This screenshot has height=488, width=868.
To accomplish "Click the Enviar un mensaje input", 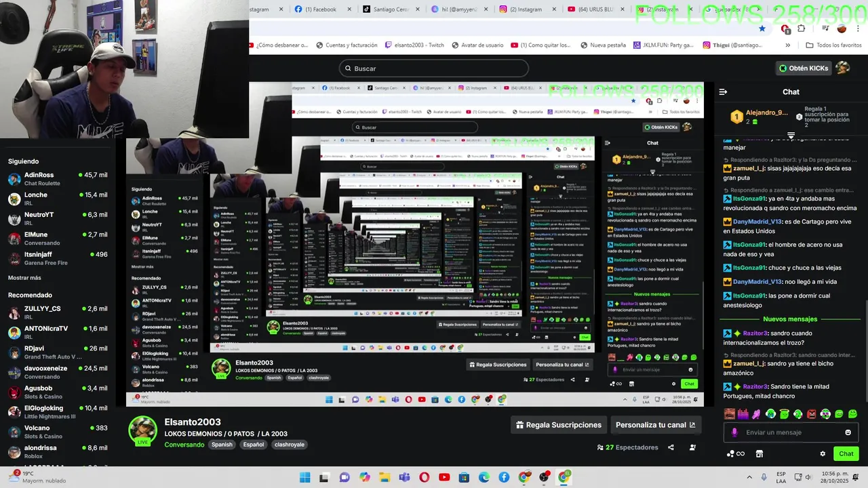I will 791,432.
